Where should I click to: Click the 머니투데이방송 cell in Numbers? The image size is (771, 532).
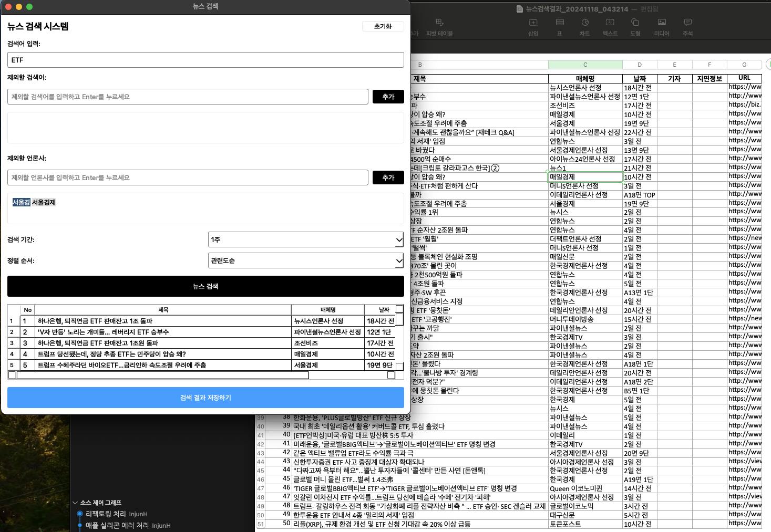(x=585, y=319)
